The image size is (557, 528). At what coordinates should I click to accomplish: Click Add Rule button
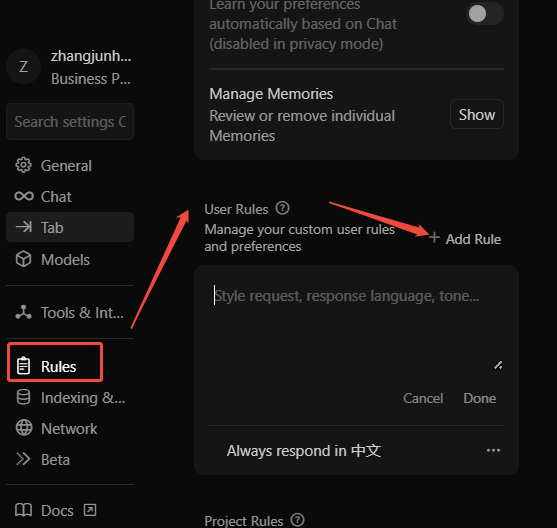[465, 239]
